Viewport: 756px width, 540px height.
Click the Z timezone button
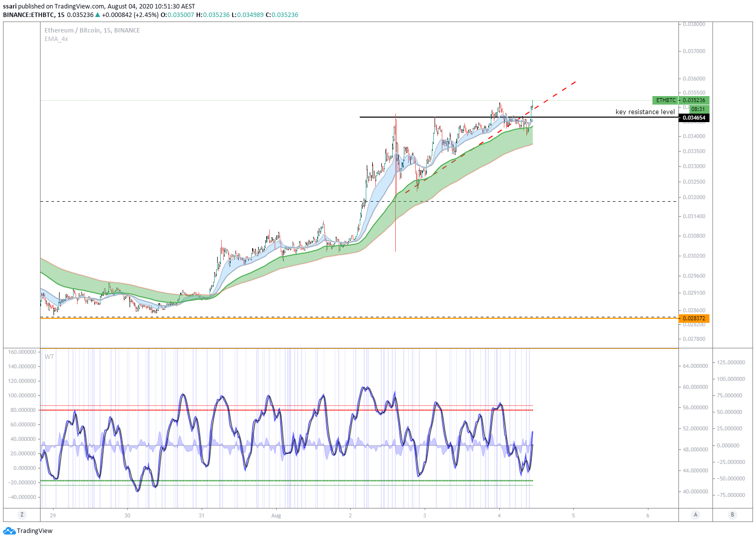(22, 514)
